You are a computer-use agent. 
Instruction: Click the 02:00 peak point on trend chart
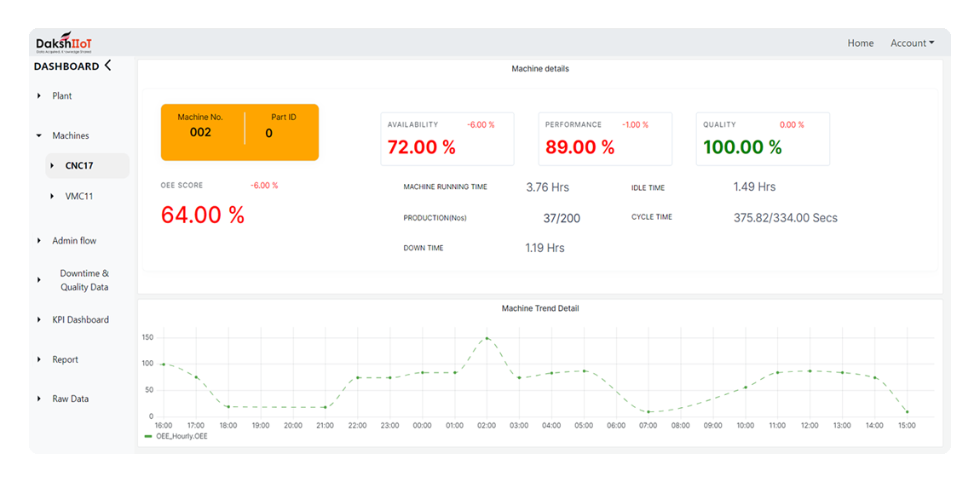pyautogui.click(x=487, y=338)
